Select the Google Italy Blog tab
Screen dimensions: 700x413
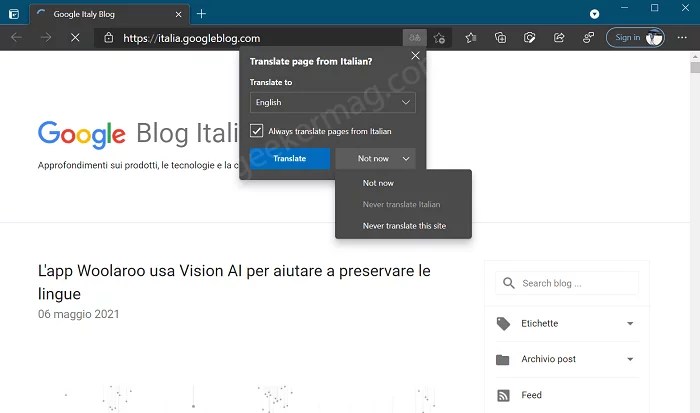(x=109, y=14)
